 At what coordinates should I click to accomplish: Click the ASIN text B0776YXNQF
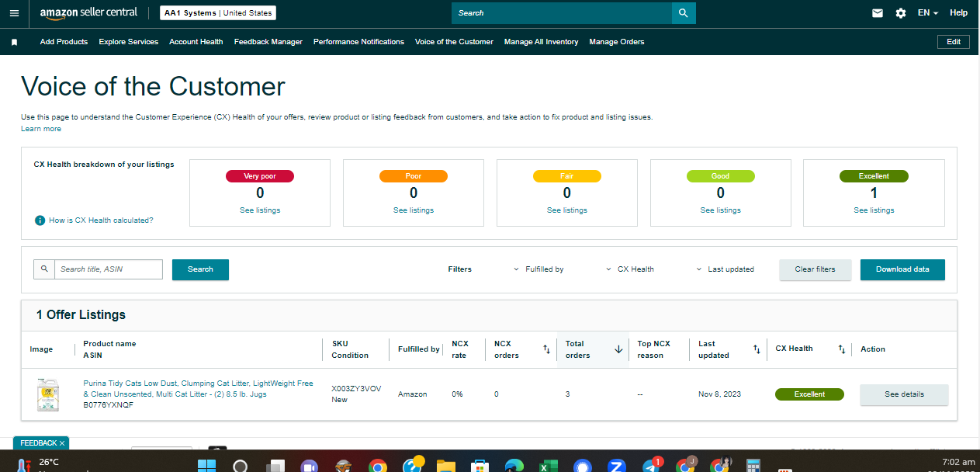[x=109, y=405]
